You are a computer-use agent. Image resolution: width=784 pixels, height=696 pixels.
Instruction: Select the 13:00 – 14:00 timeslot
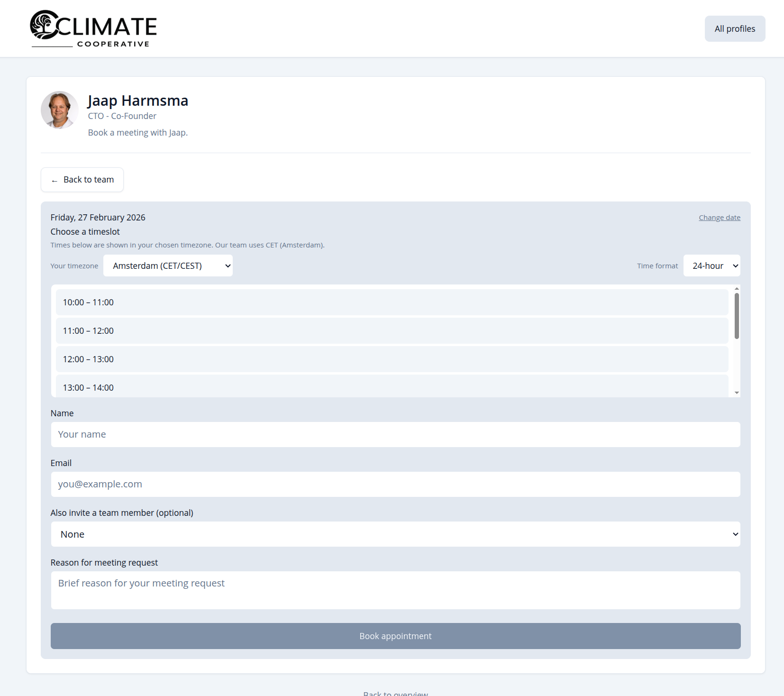pyautogui.click(x=392, y=387)
